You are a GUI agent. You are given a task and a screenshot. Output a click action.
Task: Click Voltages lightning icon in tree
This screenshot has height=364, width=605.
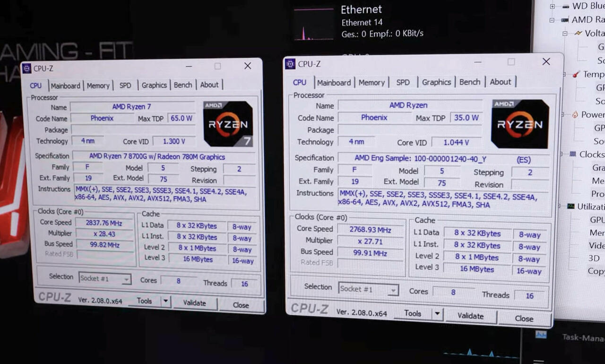click(578, 33)
